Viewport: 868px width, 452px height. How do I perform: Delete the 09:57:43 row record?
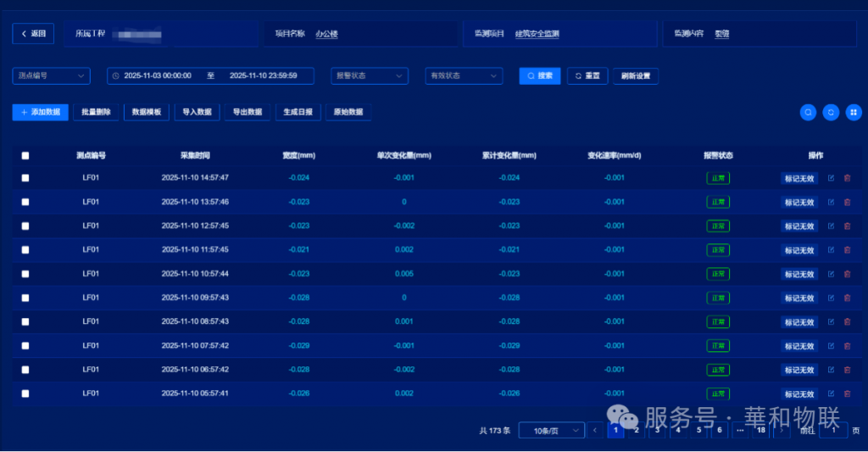coord(847,298)
